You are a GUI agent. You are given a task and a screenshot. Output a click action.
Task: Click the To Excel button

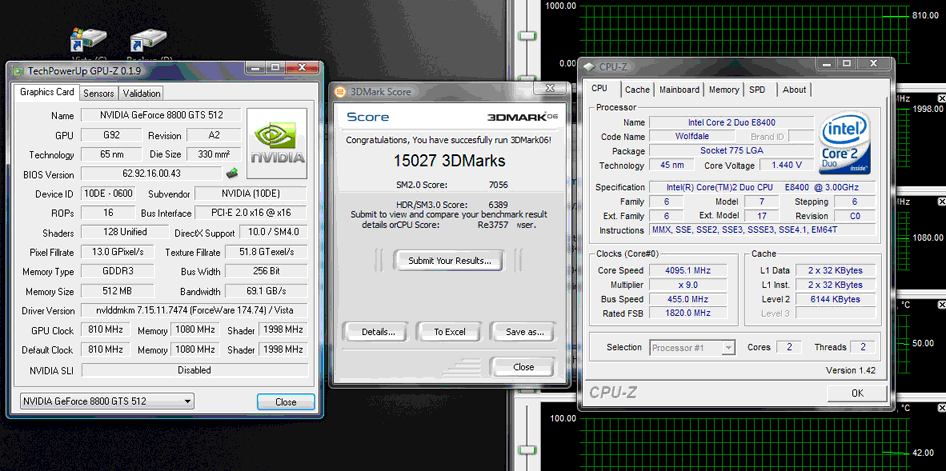pos(442,331)
